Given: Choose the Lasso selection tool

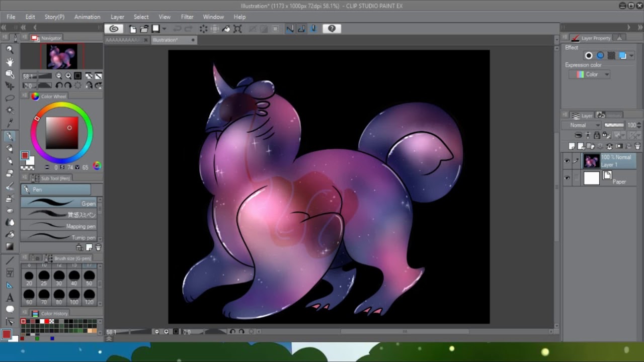Looking at the screenshot, I should pos(10,99).
